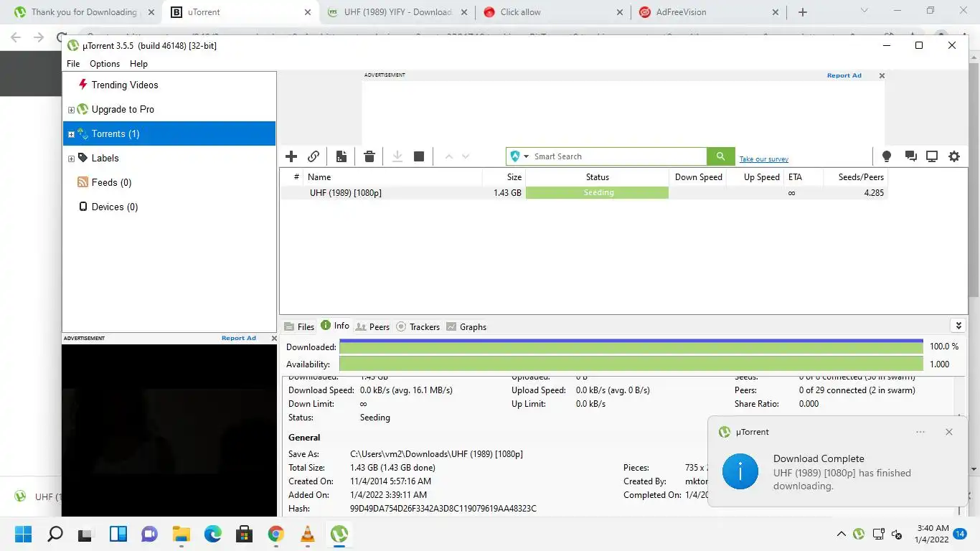Open the Options menu
Viewport: 980px width, 551px height.
[105, 64]
